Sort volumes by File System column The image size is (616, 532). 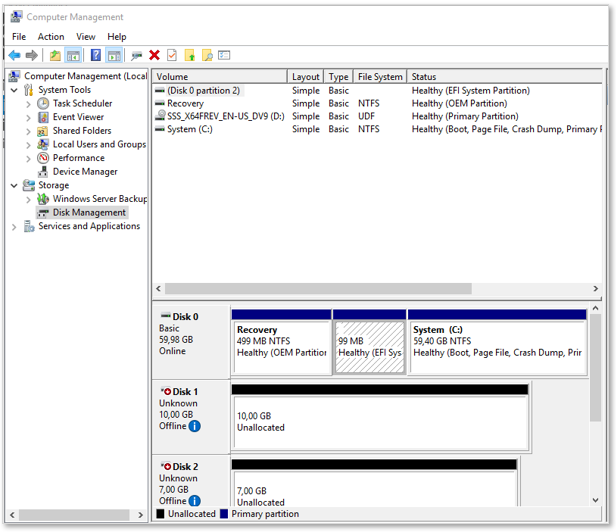click(x=380, y=77)
